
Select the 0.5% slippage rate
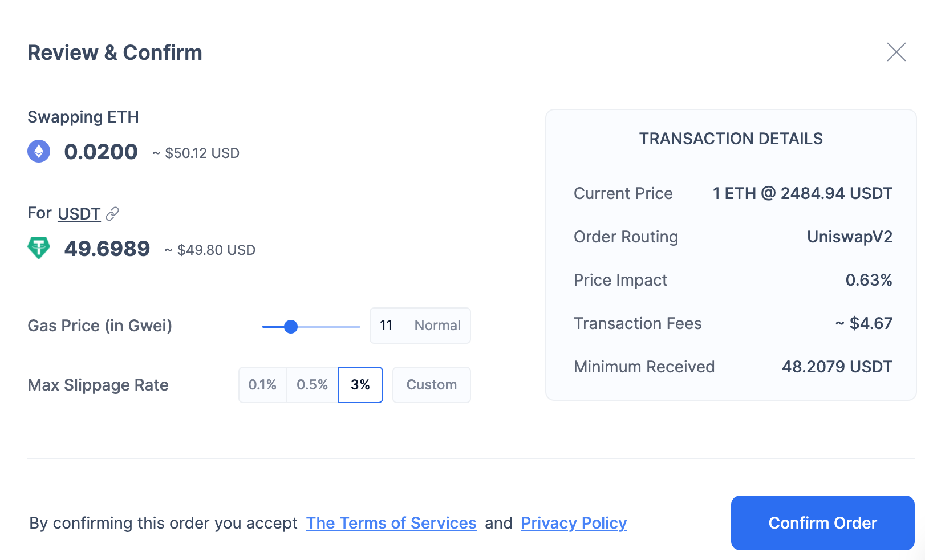[312, 385]
